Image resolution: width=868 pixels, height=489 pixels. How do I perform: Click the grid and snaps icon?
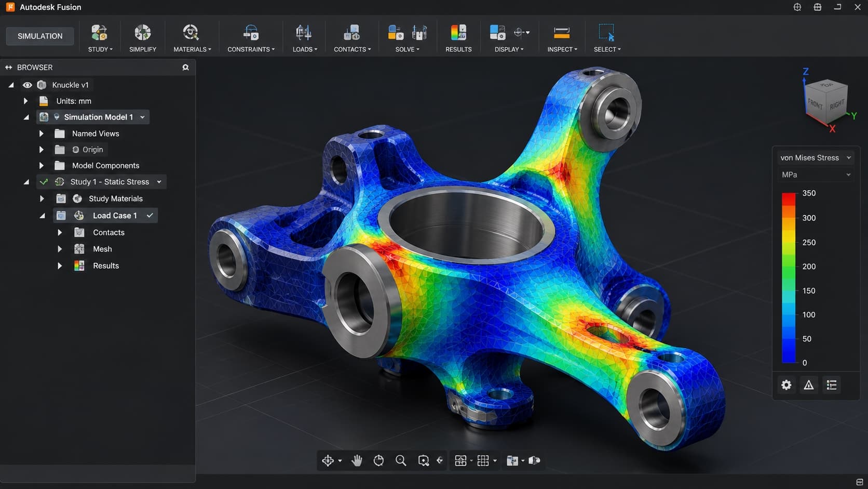pos(483,460)
